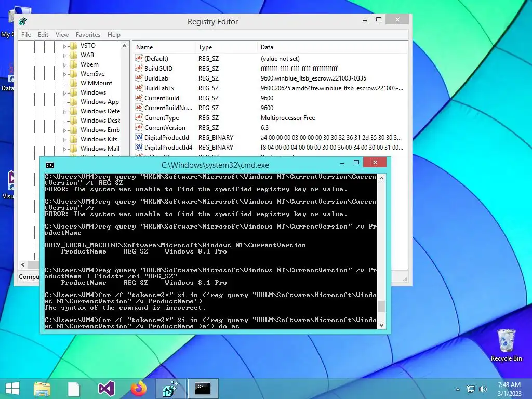
Task: Select the WIMMount tree key
Action: (x=96, y=83)
